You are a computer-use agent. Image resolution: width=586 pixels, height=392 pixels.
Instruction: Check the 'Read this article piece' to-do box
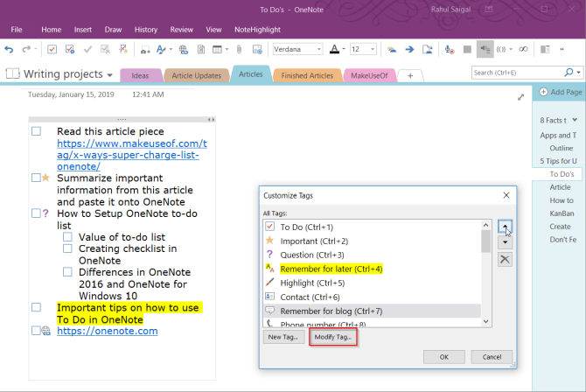[36, 131]
